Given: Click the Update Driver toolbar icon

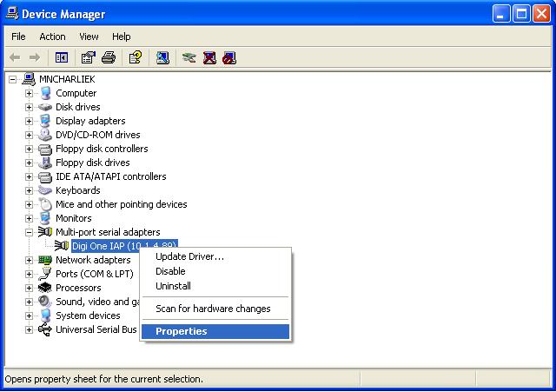Looking at the screenshot, I should coord(189,58).
